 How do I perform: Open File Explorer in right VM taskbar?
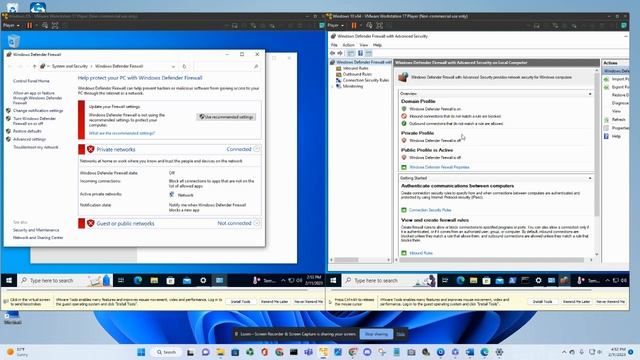(x=473, y=280)
